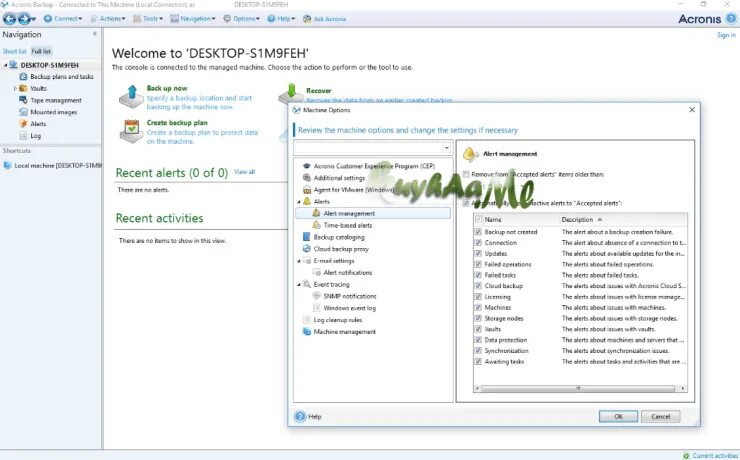Click the Cloud backup proxy icon

(307, 249)
